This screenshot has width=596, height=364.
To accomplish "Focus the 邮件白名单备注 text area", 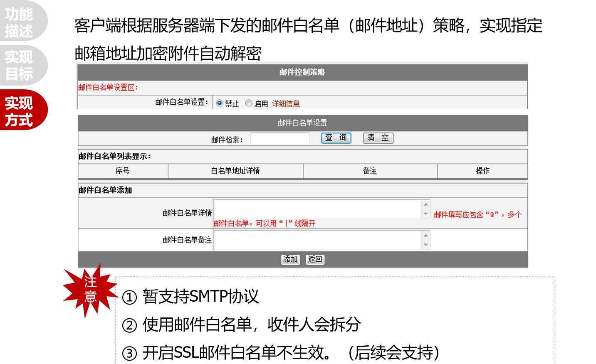I will [x=318, y=240].
